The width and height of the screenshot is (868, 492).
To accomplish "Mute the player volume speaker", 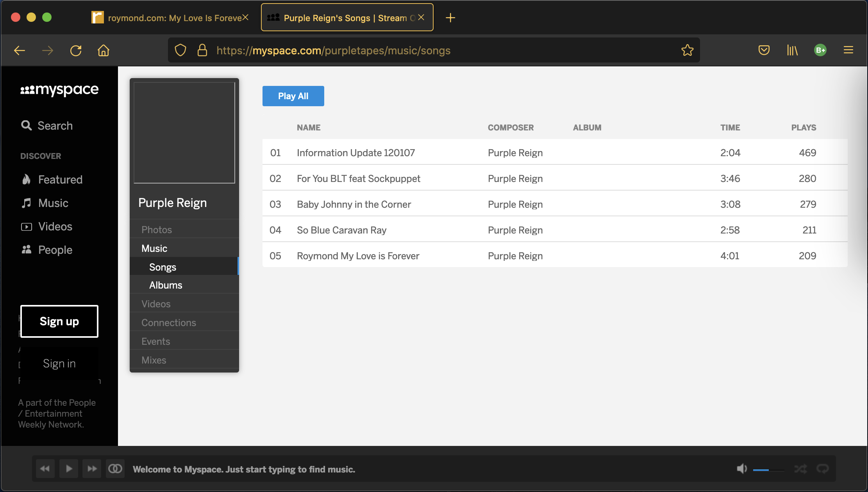I will pos(741,469).
